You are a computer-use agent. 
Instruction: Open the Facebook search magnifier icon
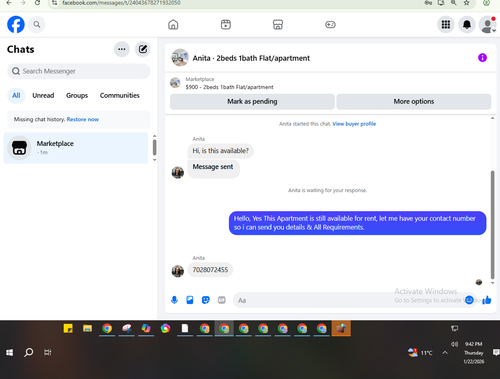37,24
